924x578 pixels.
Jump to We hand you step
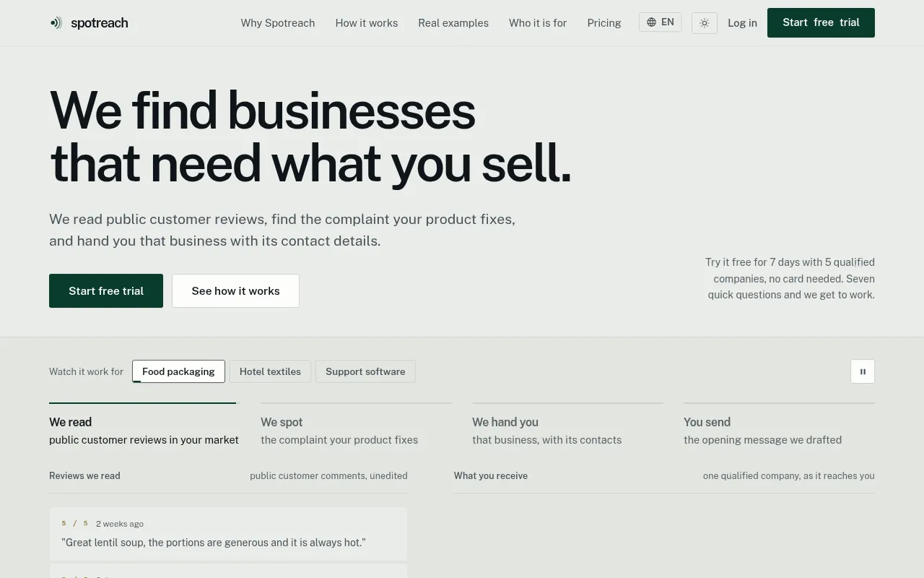tap(567, 426)
